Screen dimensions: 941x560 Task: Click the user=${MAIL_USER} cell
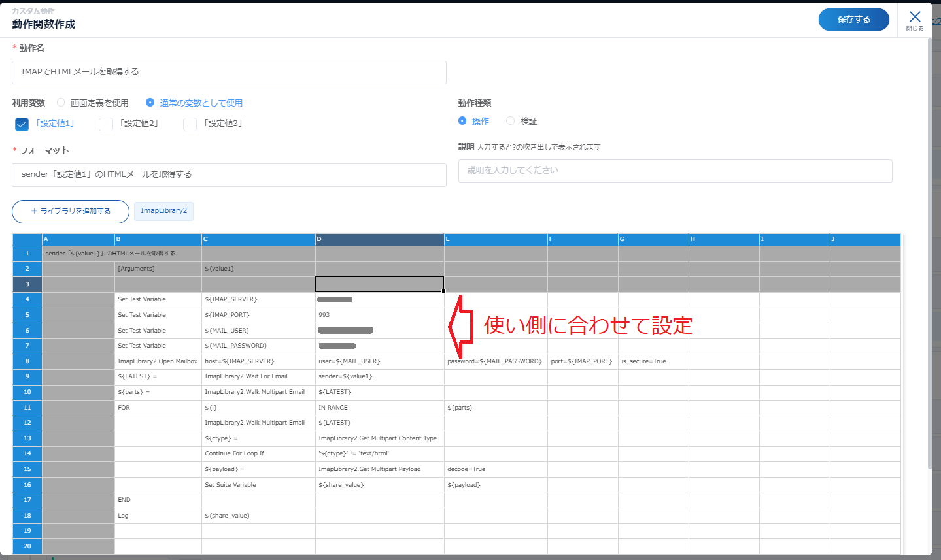pos(379,361)
